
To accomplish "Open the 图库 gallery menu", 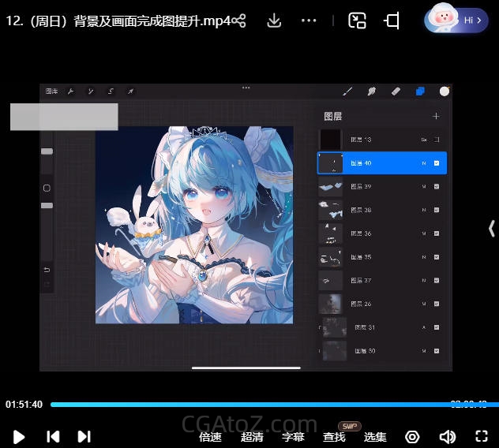I will point(52,91).
